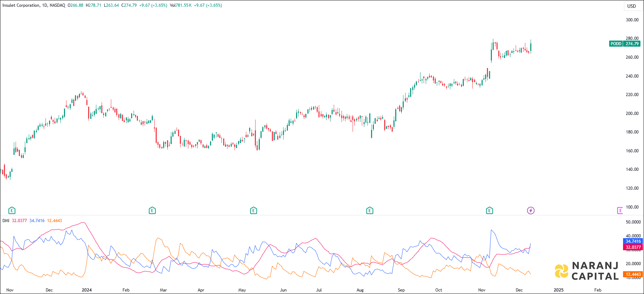The height and width of the screenshot is (294, 644).
Task: Click the 2024 label on time axis
Action: point(87,290)
